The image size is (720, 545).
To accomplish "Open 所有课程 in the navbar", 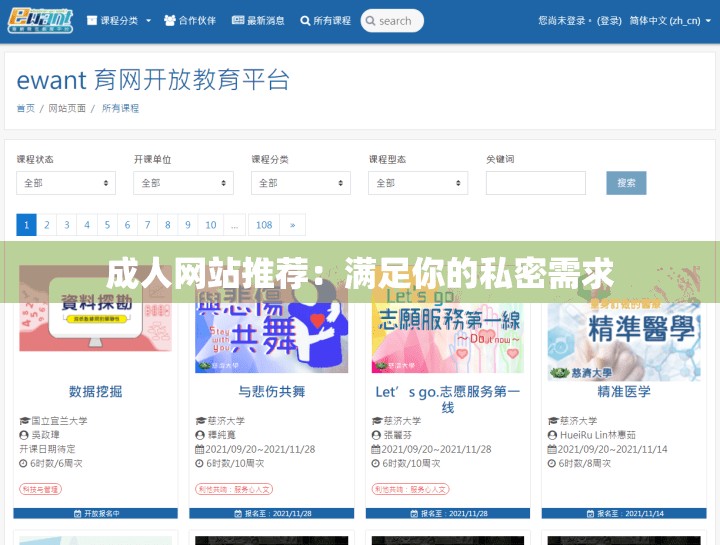I will click(325, 21).
